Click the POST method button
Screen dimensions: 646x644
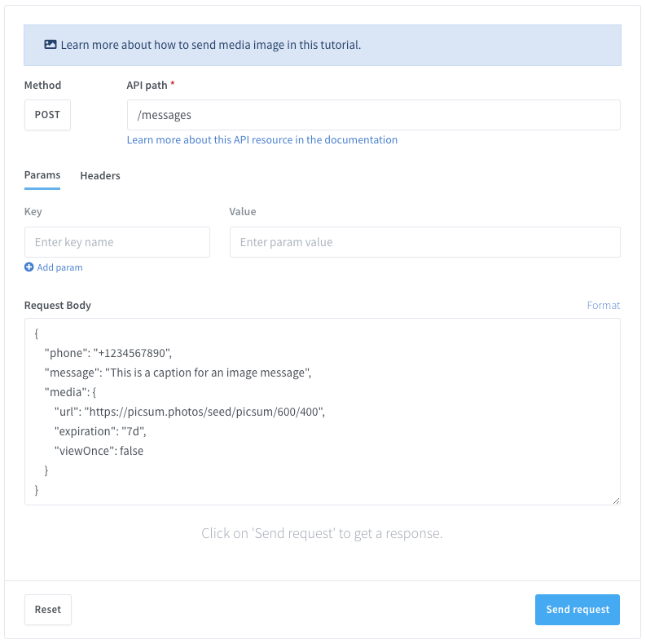pos(47,115)
